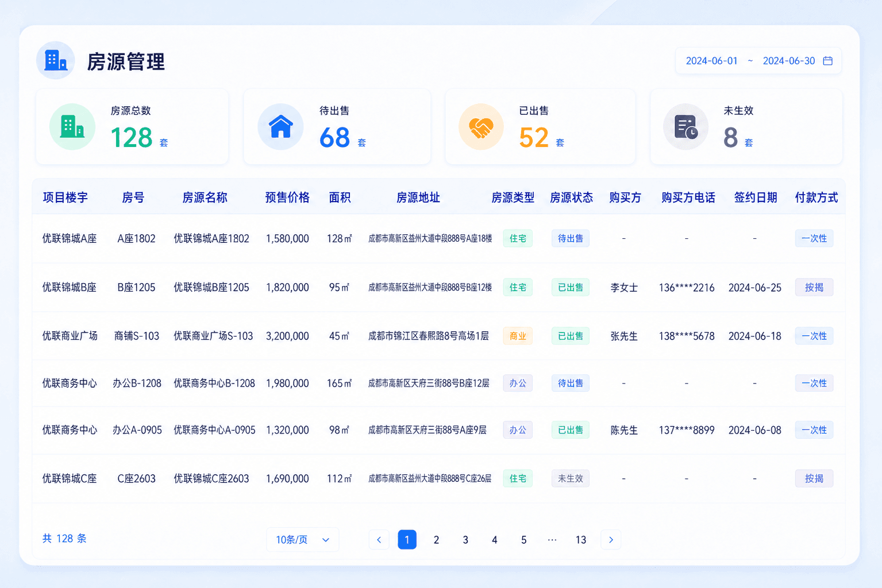
Task: Click the price 3,200,000
Action: coord(287,336)
